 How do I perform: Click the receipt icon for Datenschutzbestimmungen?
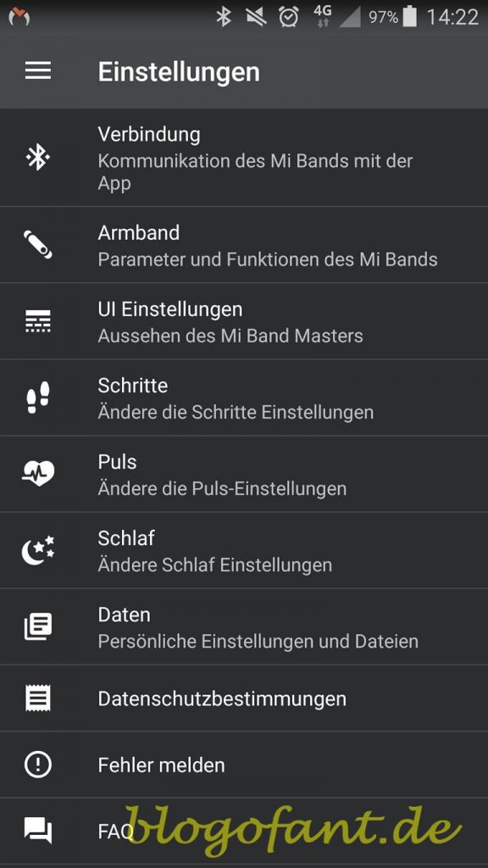pyautogui.click(x=37, y=698)
